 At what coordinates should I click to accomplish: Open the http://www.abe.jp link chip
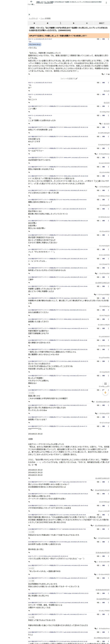35,45
